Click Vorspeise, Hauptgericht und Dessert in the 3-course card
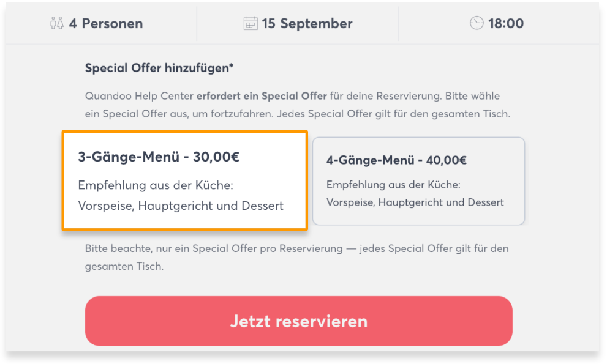Screen dimensions: 607x364 tap(181, 206)
